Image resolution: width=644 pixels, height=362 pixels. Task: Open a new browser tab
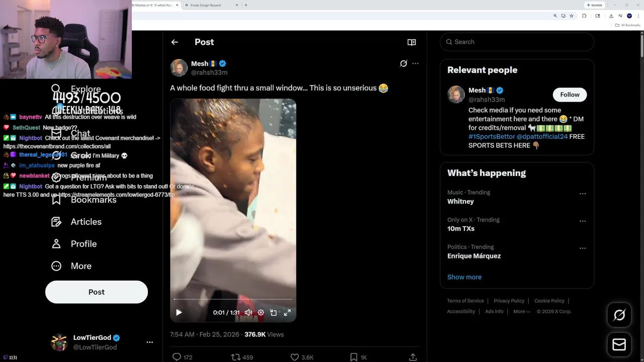tap(246, 5)
